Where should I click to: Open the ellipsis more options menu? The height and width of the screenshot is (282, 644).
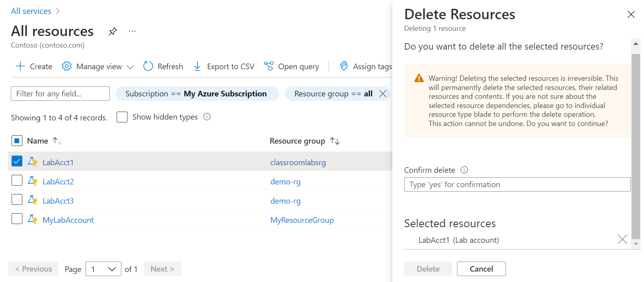pos(132,31)
